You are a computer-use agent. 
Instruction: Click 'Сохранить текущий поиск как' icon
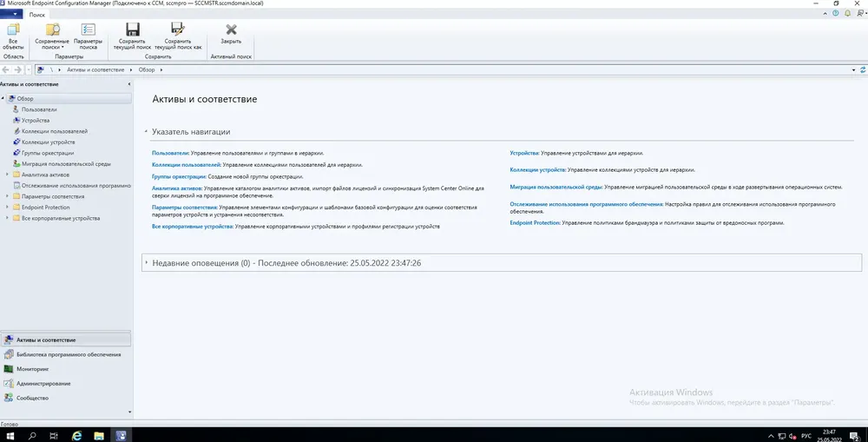pos(178,30)
